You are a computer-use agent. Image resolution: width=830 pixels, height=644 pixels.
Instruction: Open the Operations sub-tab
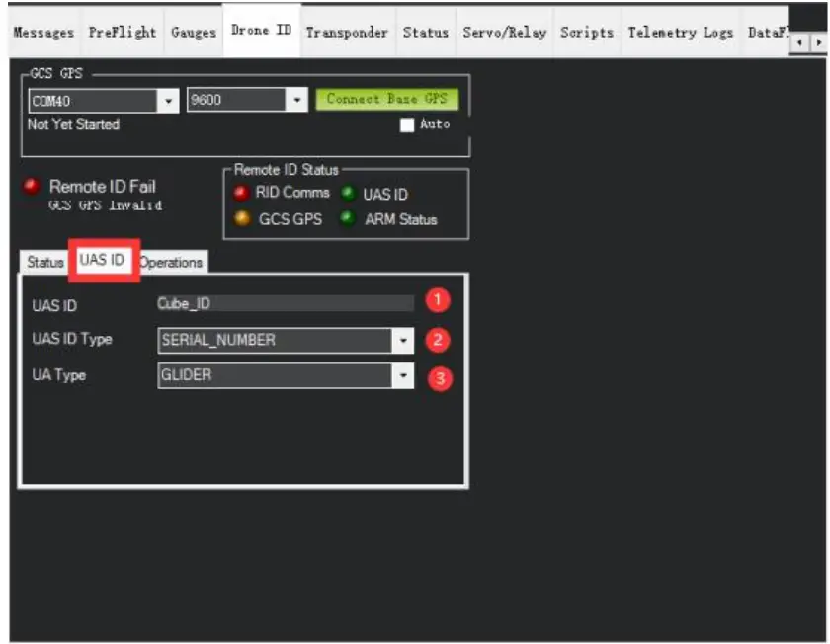coord(171,262)
